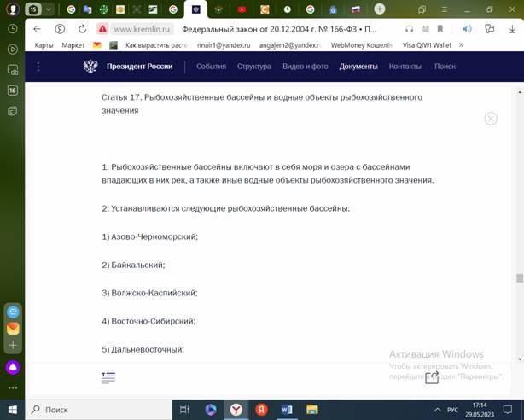Image resolution: width=524 pixels, height=420 pixels.
Task: Open the События section
Action: click(x=211, y=67)
